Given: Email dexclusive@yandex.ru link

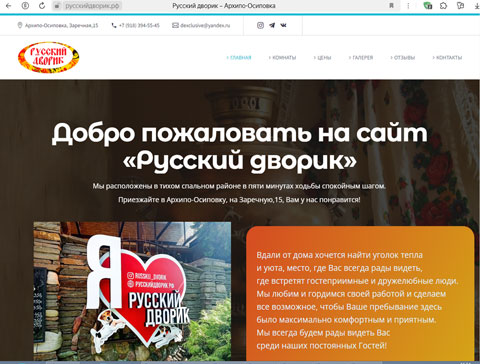Looking at the screenshot, I should [x=205, y=25].
